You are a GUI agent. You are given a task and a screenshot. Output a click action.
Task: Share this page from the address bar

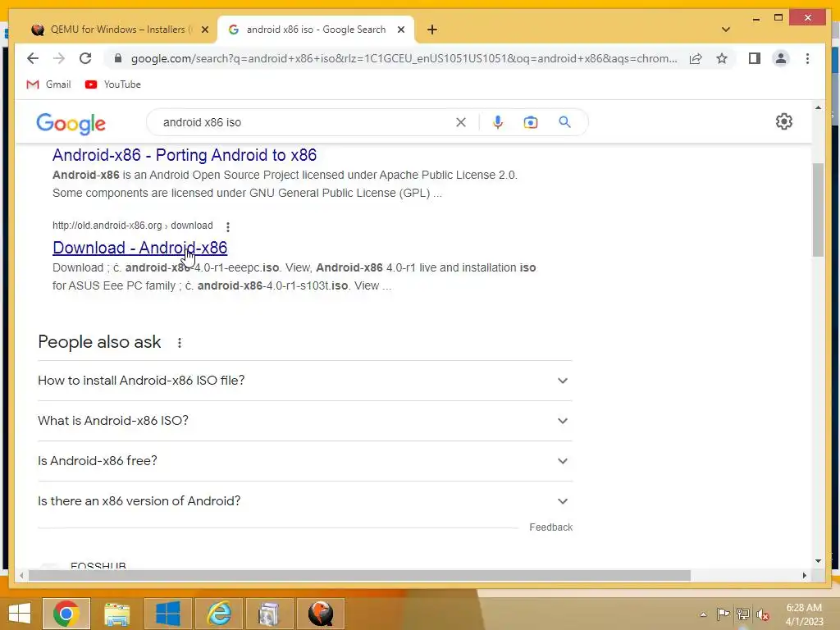[x=696, y=58]
